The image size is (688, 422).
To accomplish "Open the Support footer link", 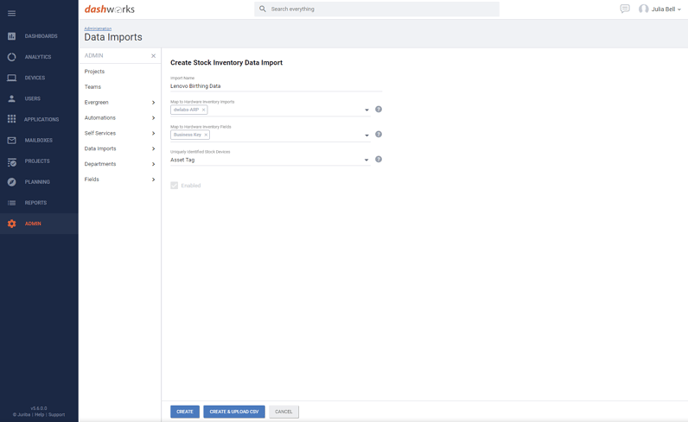I will pyautogui.click(x=57, y=415).
